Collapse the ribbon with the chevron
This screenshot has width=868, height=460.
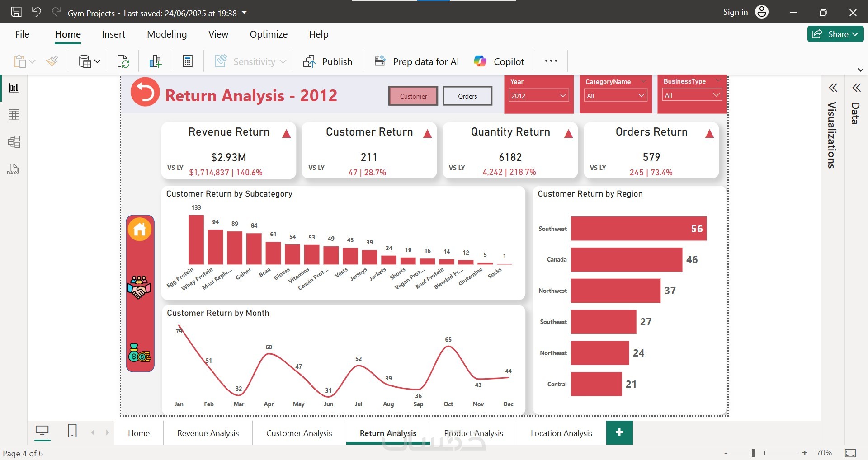(x=860, y=70)
